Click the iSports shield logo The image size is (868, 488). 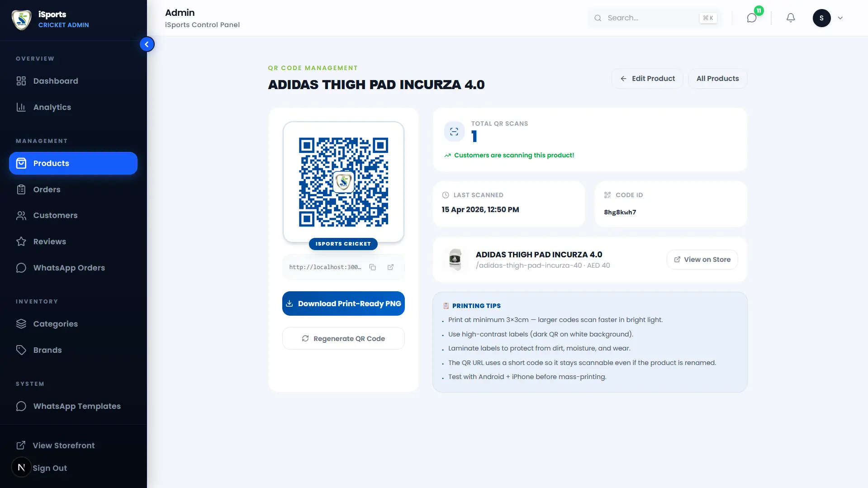pyautogui.click(x=21, y=19)
